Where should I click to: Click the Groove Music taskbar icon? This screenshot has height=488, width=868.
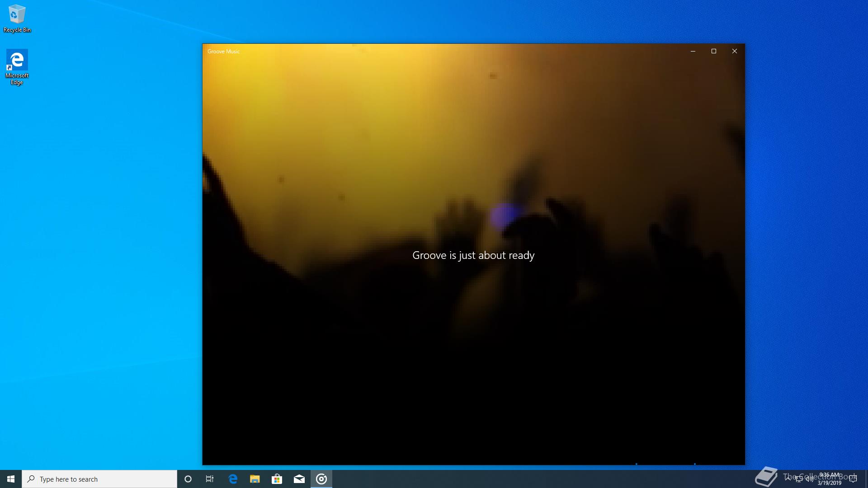pos(321,479)
